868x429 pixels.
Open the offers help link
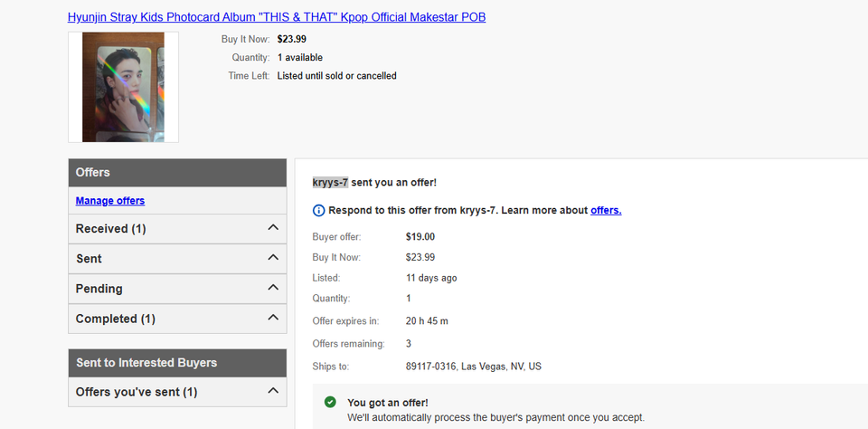(x=606, y=211)
